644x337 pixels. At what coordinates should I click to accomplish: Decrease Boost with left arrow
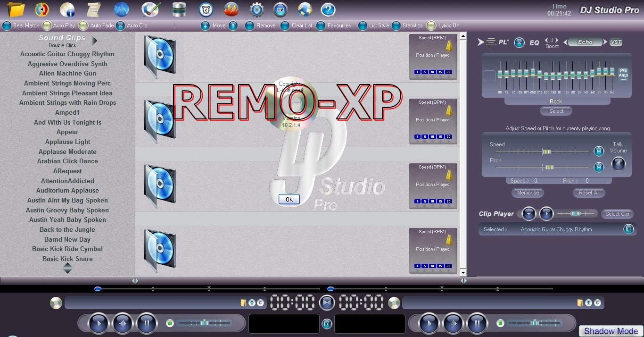point(546,40)
